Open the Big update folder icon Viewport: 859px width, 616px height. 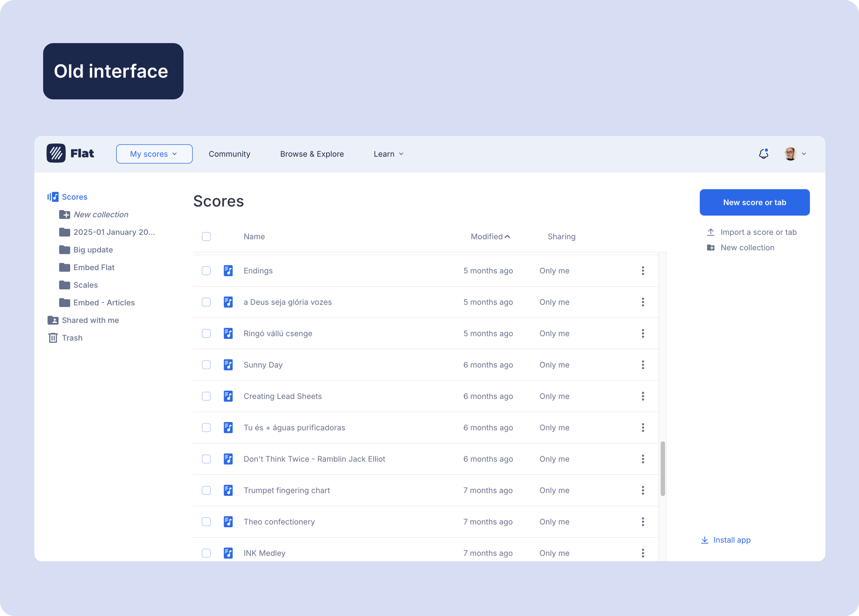click(64, 250)
